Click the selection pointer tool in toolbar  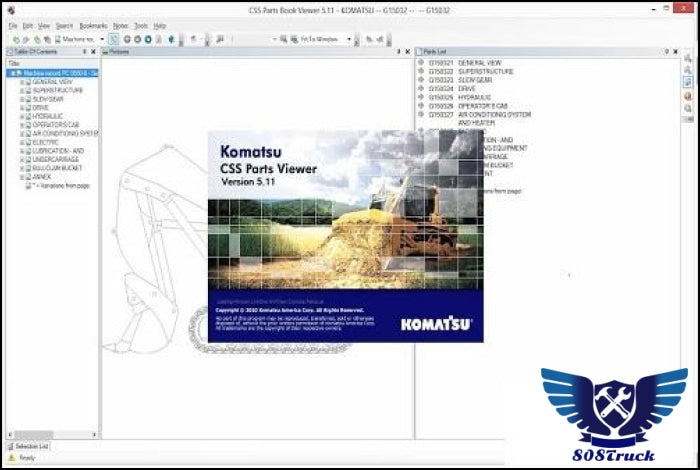click(113, 39)
